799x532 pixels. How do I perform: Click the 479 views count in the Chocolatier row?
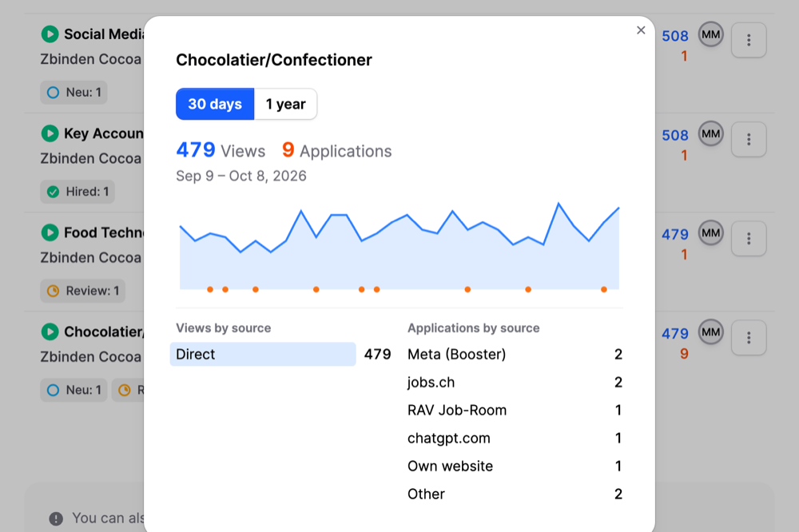point(675,334)
